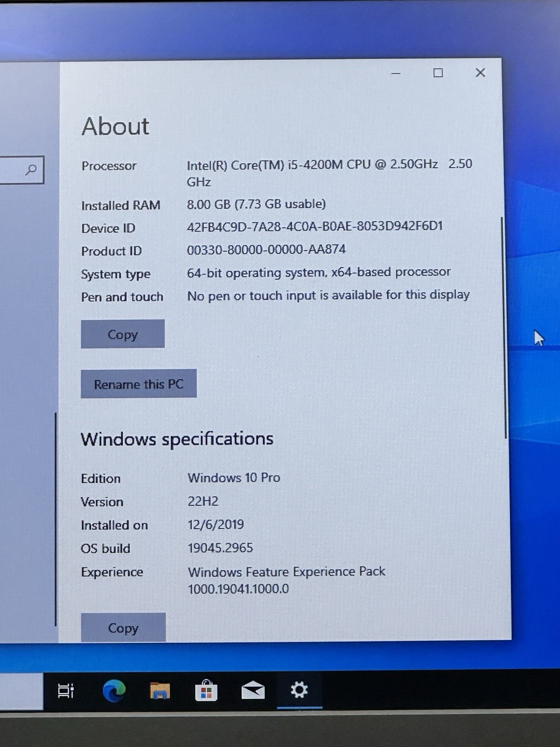Click the Pen and touch label

pos(122,297)
